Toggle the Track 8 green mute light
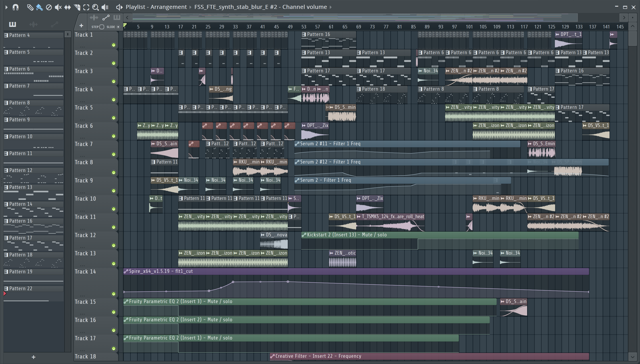The image size is (640, 364). click(114, 172)
